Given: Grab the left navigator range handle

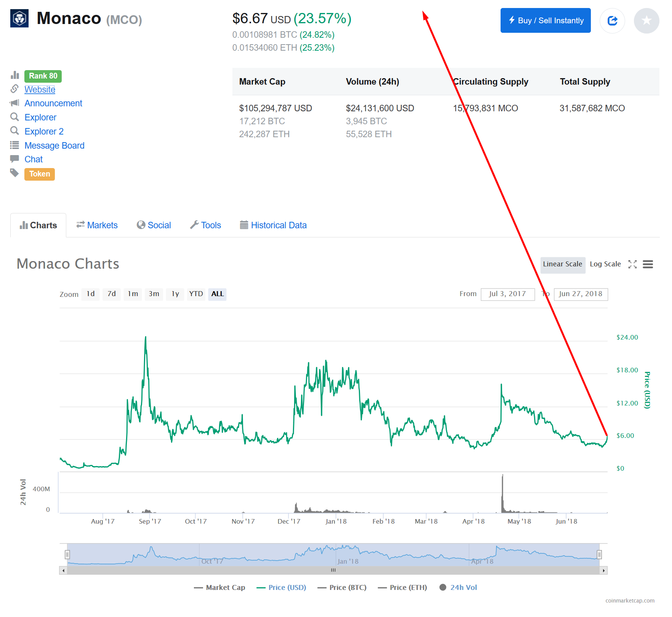Looking at the screenshot, I should 67,554.
